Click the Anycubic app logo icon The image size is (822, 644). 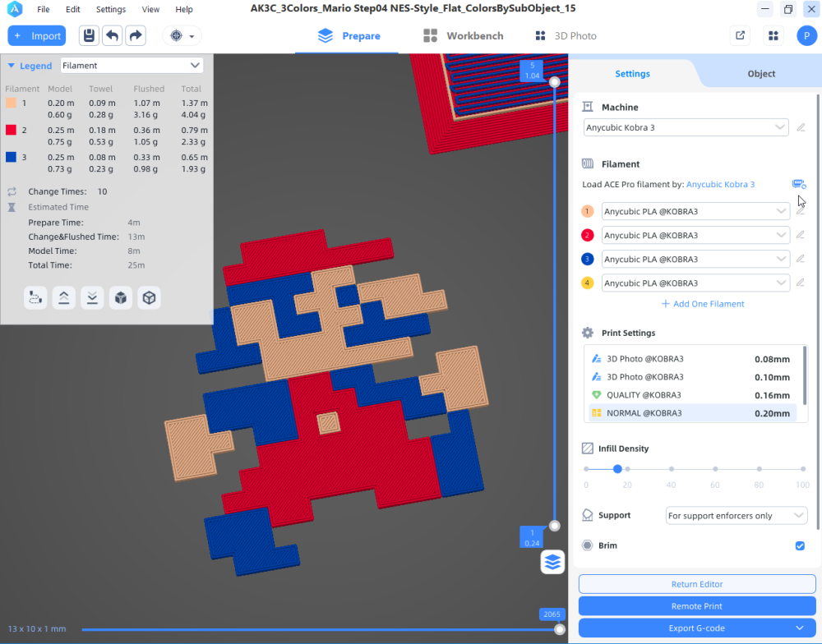[x=15, y=9]
